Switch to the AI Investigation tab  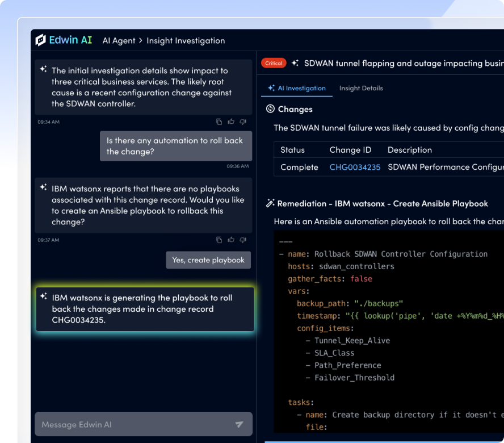[x=297, y=88]
